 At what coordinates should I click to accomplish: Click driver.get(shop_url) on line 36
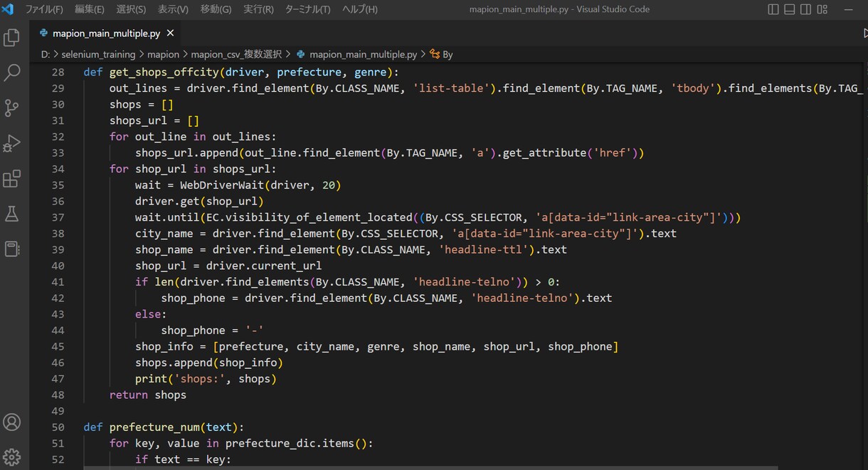click(199, 202)
